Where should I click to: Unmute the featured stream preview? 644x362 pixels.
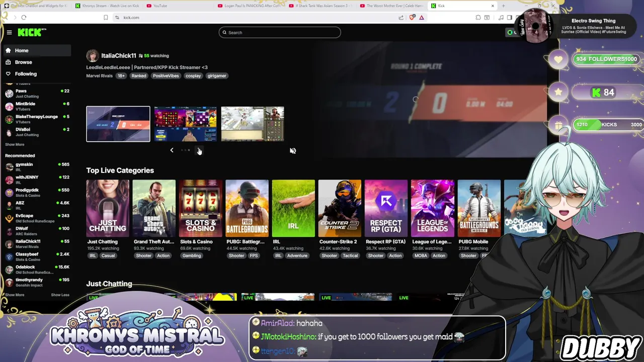[293, 151]
